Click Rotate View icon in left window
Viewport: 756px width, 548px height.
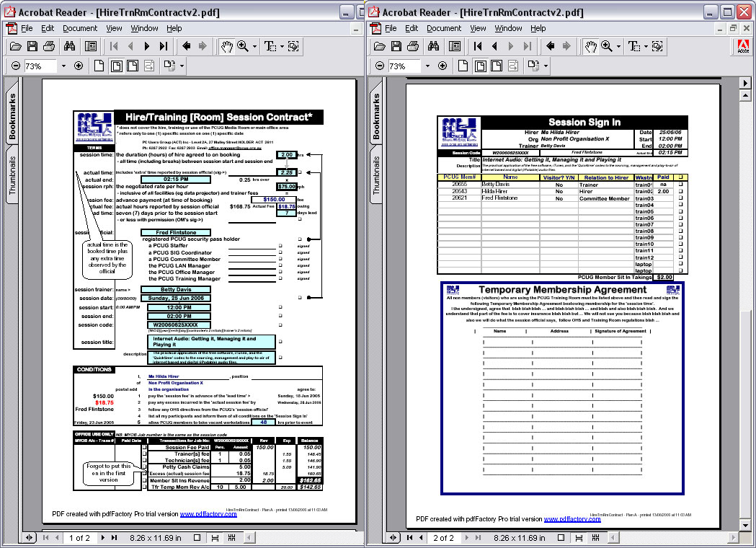(x=169, y=66)
